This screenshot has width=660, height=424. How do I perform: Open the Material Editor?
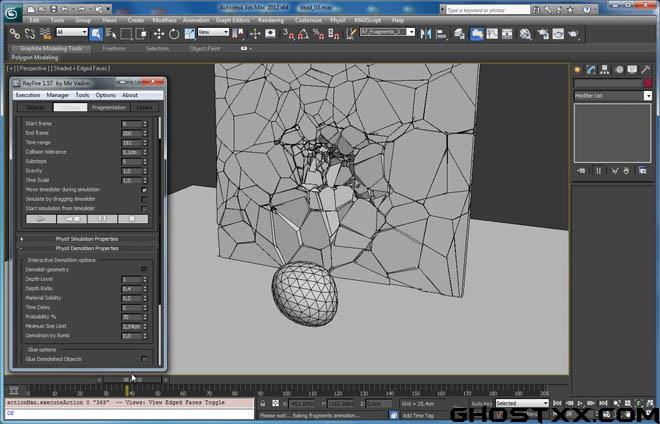(x=525, y=34)
